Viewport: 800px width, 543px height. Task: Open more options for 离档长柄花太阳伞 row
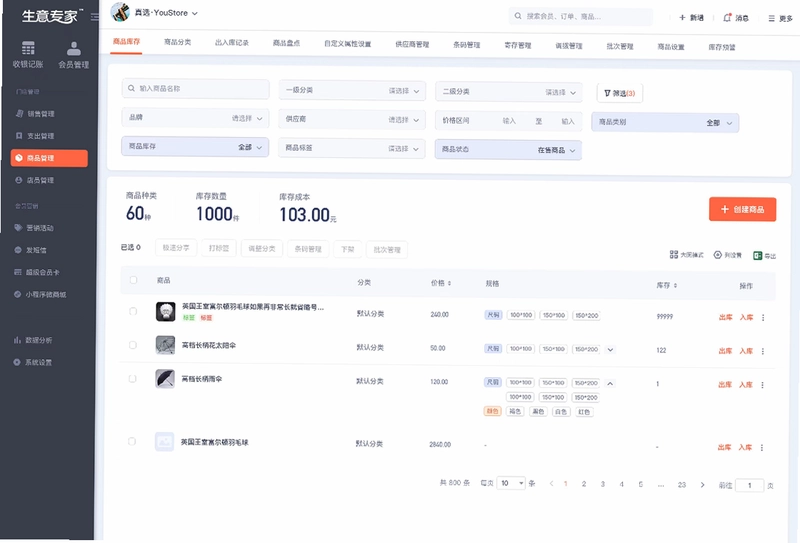[x=763, y=351]
